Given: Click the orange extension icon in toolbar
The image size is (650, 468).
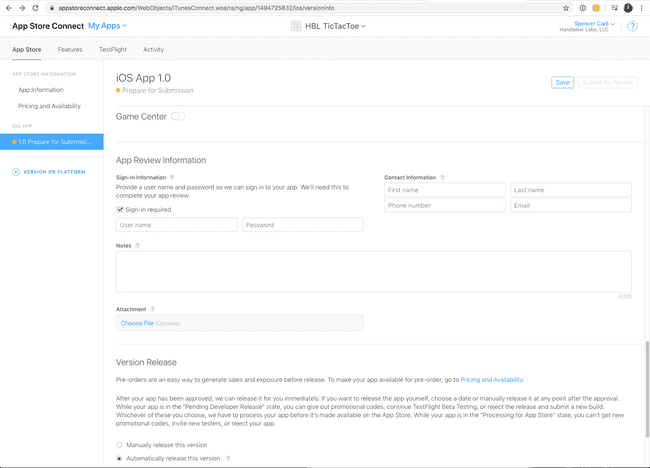Looking at the screenshot, I should [596, 8].
